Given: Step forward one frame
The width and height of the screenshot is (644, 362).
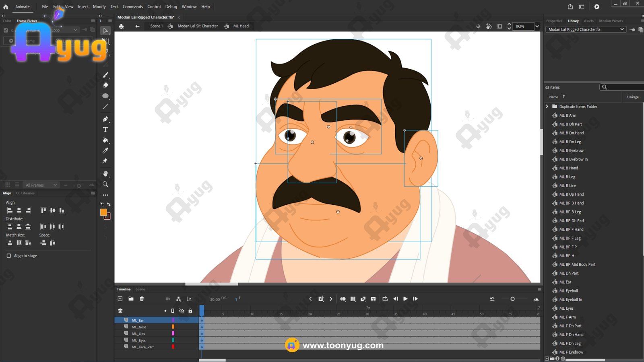Looking at the screenshot, I should (415, 299).
